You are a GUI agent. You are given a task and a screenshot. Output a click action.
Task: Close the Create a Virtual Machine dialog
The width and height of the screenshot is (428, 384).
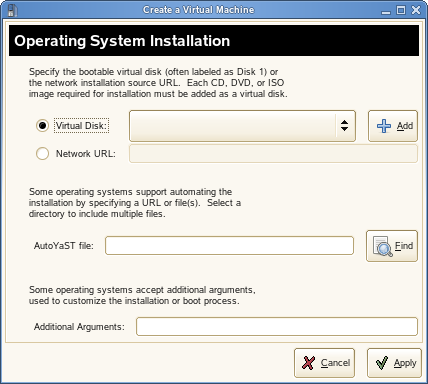coord(416,10)
